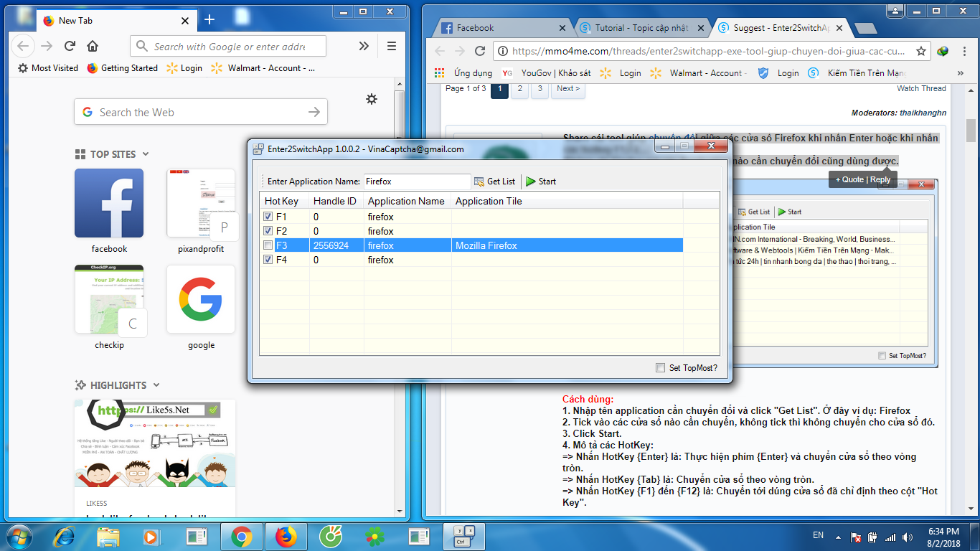Click the Next > pagination button
980x551 pixels.
(568, 89)
